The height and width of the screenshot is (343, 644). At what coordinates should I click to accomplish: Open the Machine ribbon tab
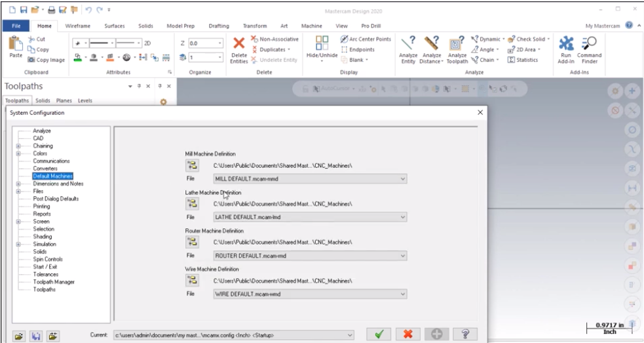(x=311, y=26)
